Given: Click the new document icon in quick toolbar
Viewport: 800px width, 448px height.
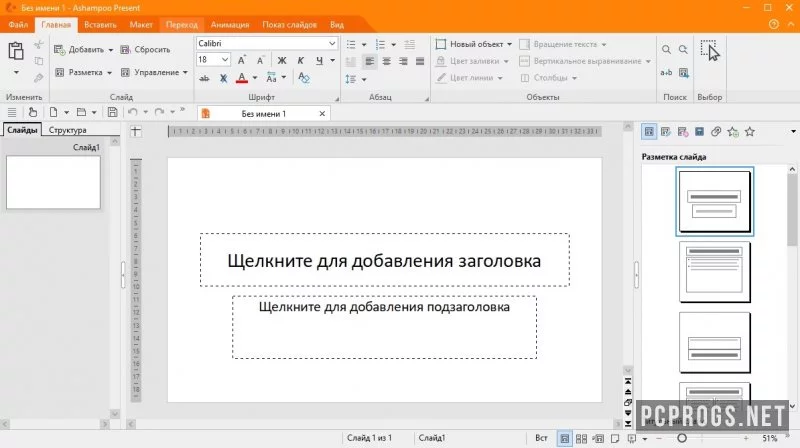Looking at the screenshot, I should pyautogui.click(x=53, y=112).
